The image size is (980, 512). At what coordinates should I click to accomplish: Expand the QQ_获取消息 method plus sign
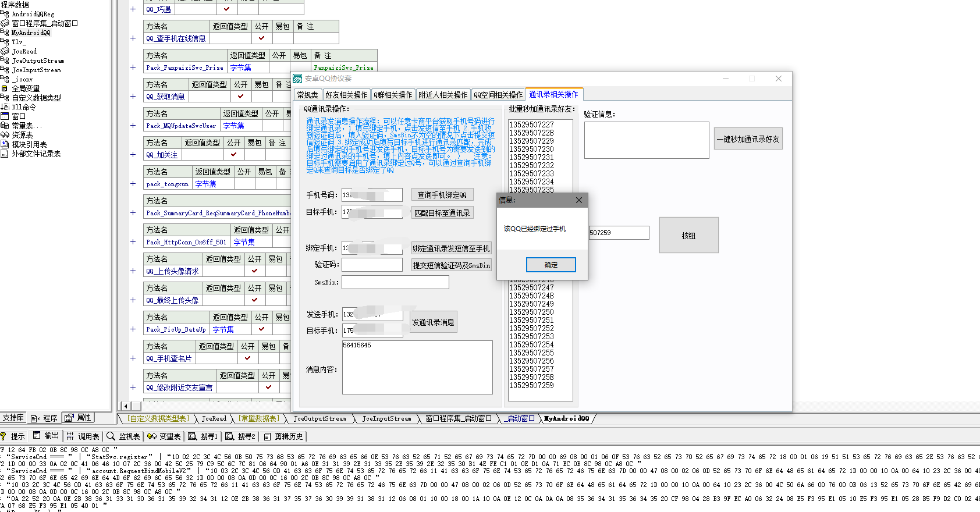(133, 96)
